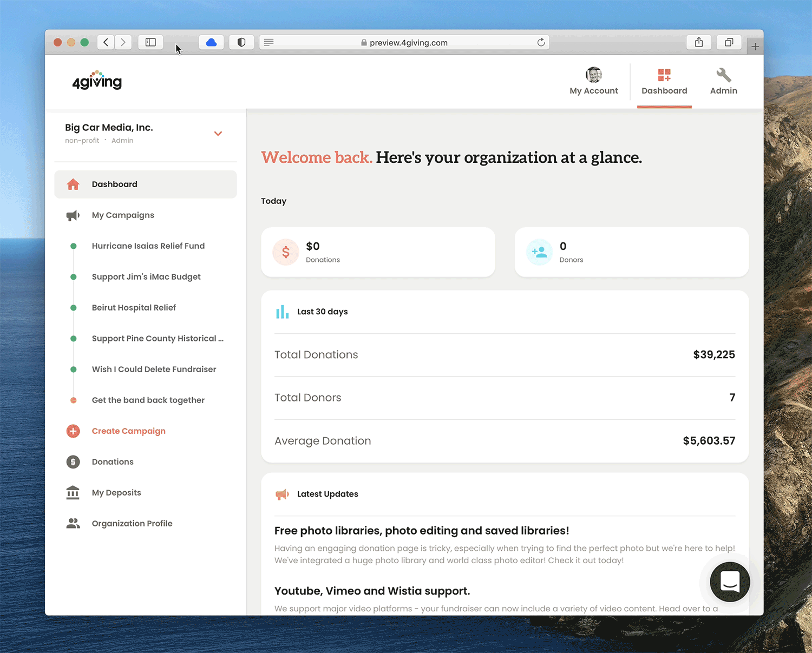Click the add-person icon in Donors card

click(539, 252)
